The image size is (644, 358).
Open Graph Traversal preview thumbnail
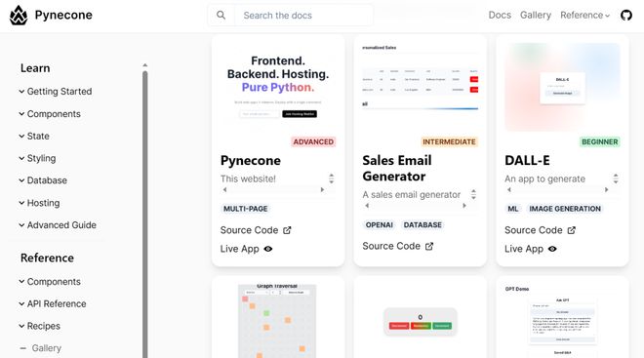pyautogui.click(x=277, y=321)
